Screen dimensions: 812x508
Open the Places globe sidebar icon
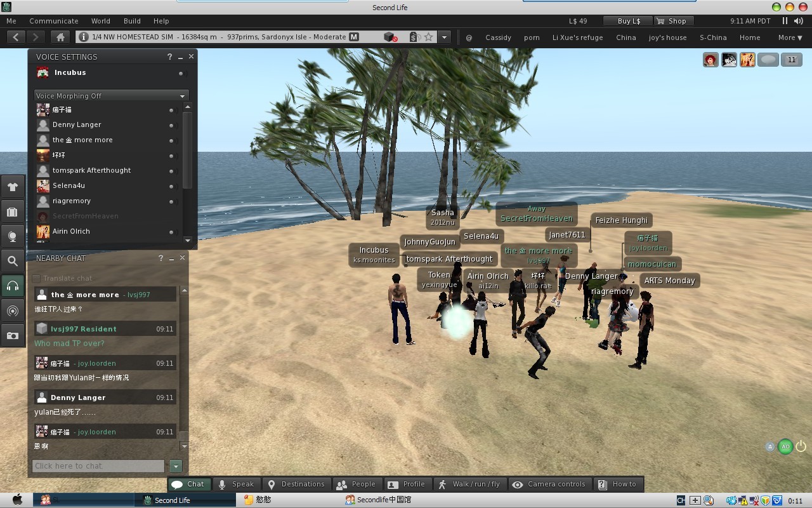tap(13, 236)
